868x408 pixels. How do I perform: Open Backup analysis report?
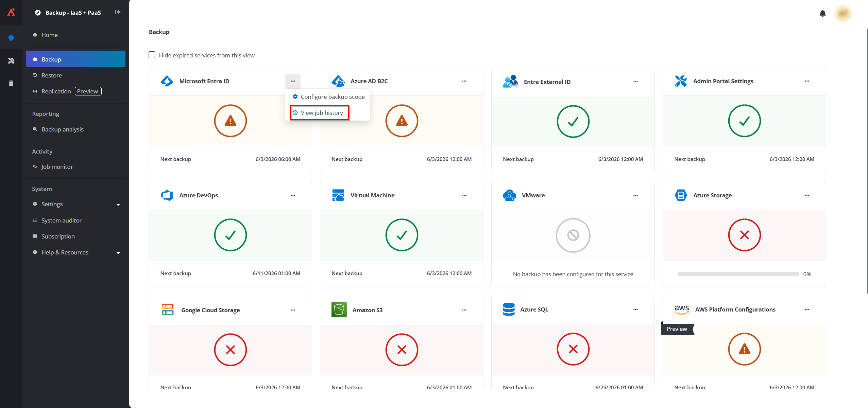(76, 129)
